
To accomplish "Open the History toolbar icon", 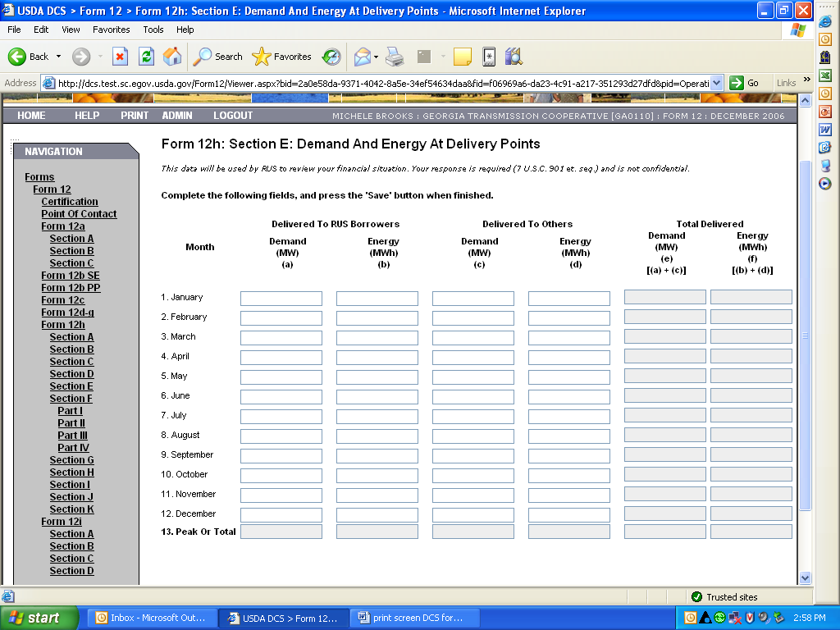I will 331,57.
